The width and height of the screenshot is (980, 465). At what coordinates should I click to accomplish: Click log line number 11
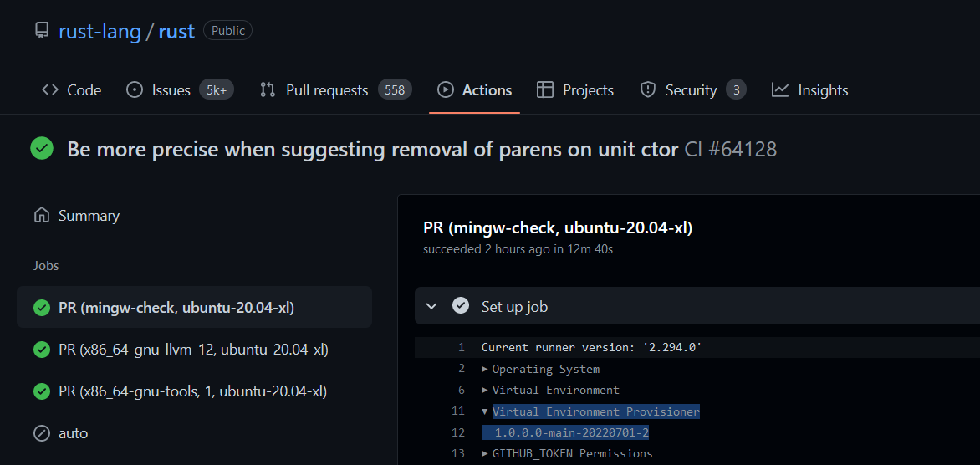pyautogui.click(x=458, y=411)
